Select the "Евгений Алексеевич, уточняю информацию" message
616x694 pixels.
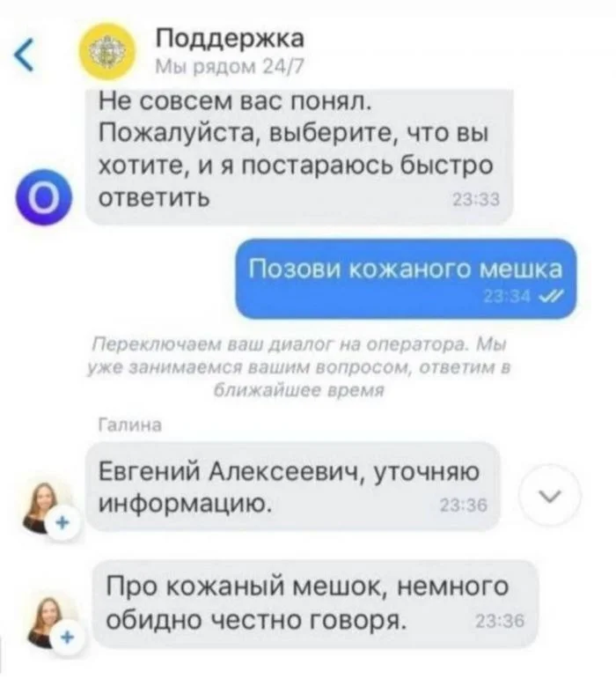292,486
